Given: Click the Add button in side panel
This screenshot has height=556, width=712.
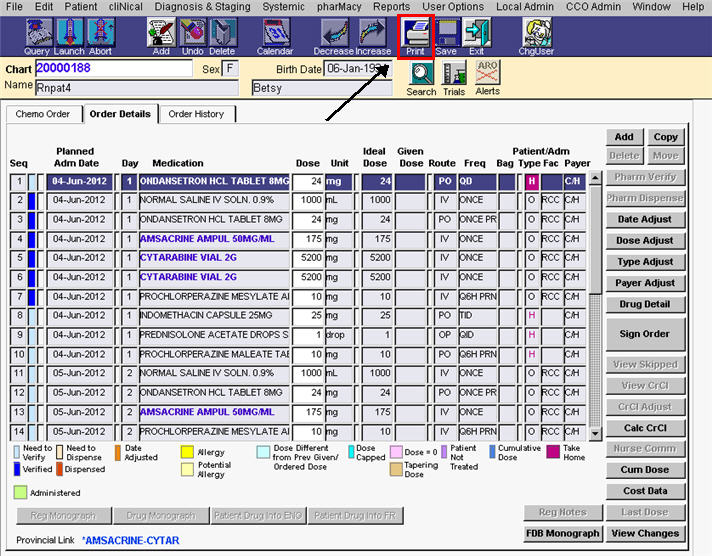Looking at the screenshot, I should click(624, 137).
